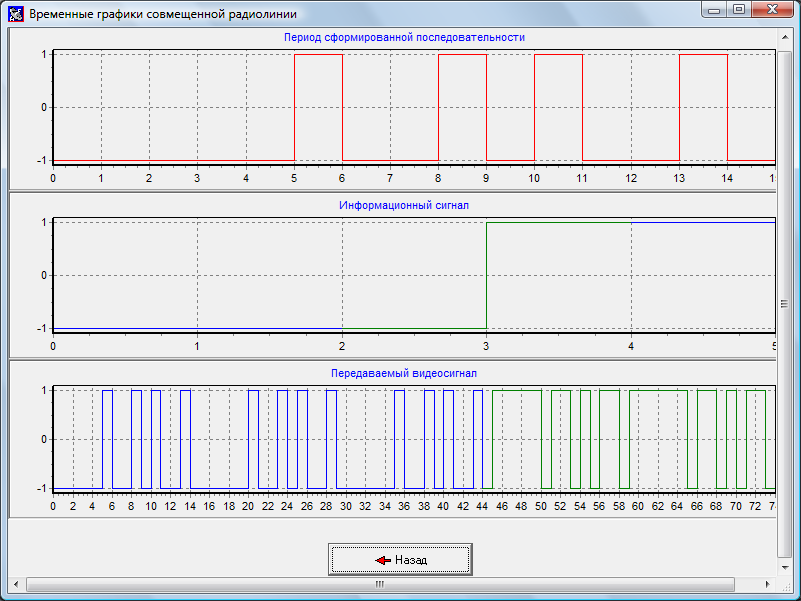Click x-axis label '5' in sequence chart
Screen dimensions: 801x601
pyautogui.click(x=294, y=178)
